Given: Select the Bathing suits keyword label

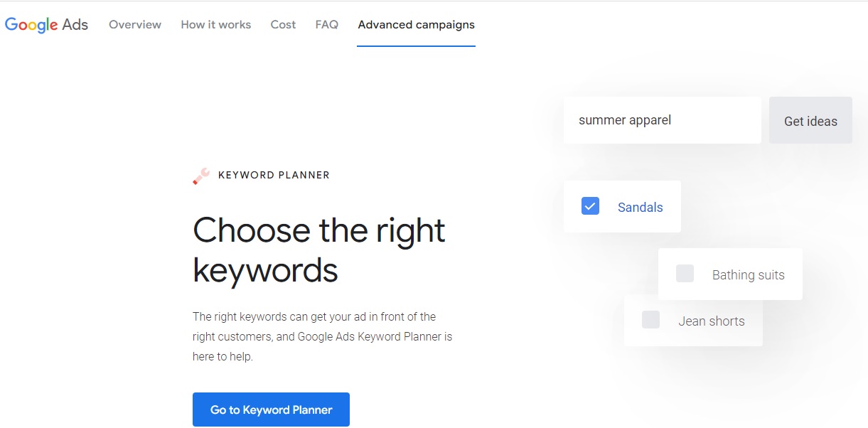Looking at the screenshot, I should point(748,275).
